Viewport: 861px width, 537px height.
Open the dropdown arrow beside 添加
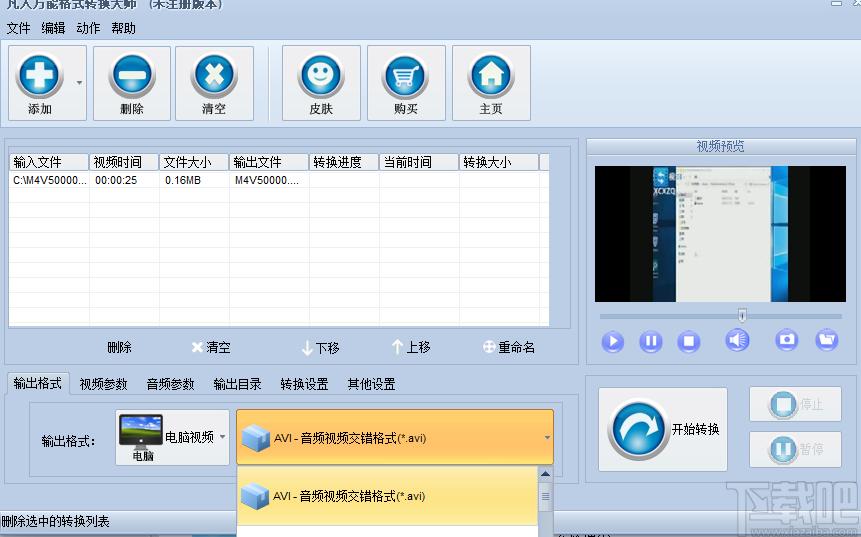click(x=80, y=83)
